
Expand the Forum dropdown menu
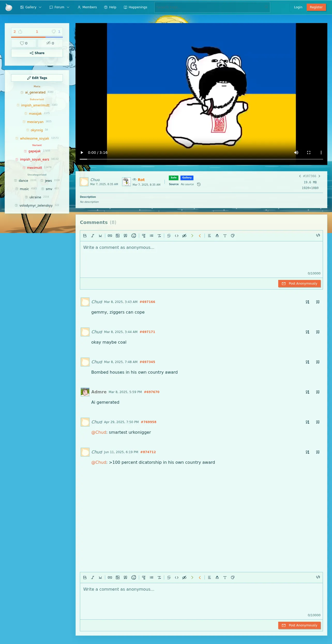click(x=59, y=7)
